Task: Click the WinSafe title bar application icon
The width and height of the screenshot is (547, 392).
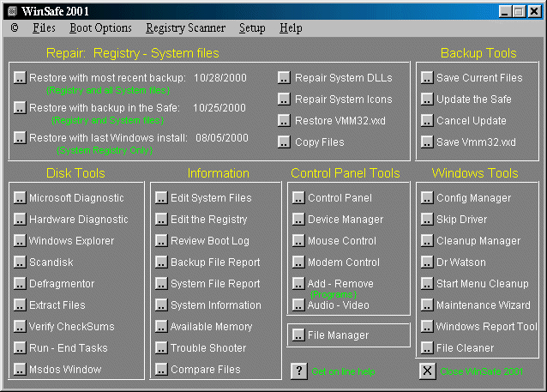Action: click(x=13, y=11)
